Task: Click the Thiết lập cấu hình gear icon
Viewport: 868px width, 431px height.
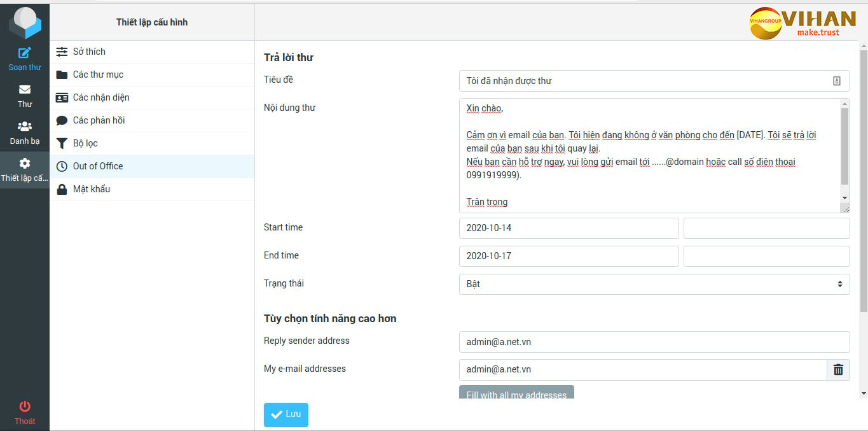Action: click(x=24, y=164)
